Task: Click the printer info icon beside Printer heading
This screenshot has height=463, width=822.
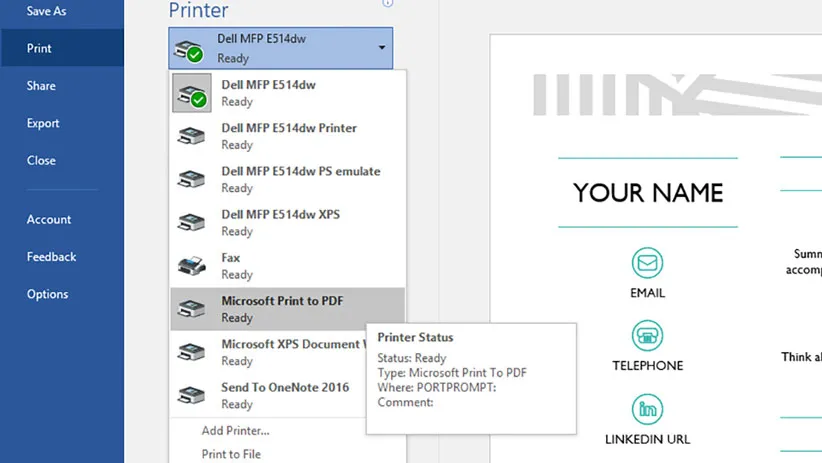Action: click(x=387, y=4)
